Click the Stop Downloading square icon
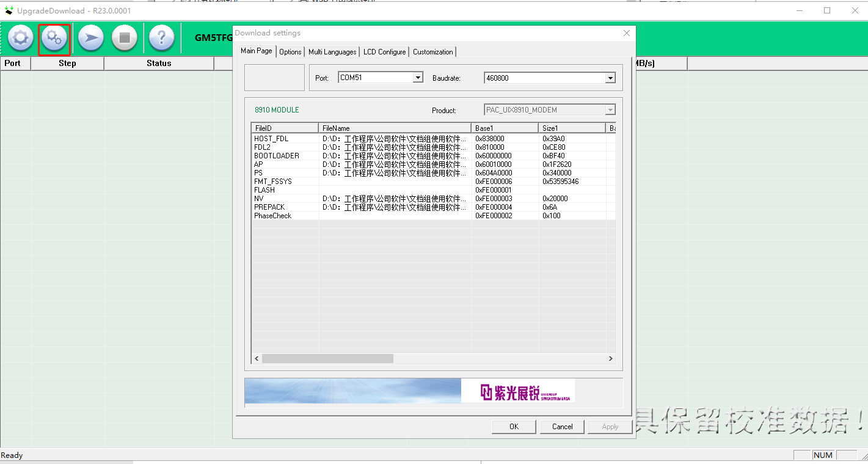 [x=125, y=39]
